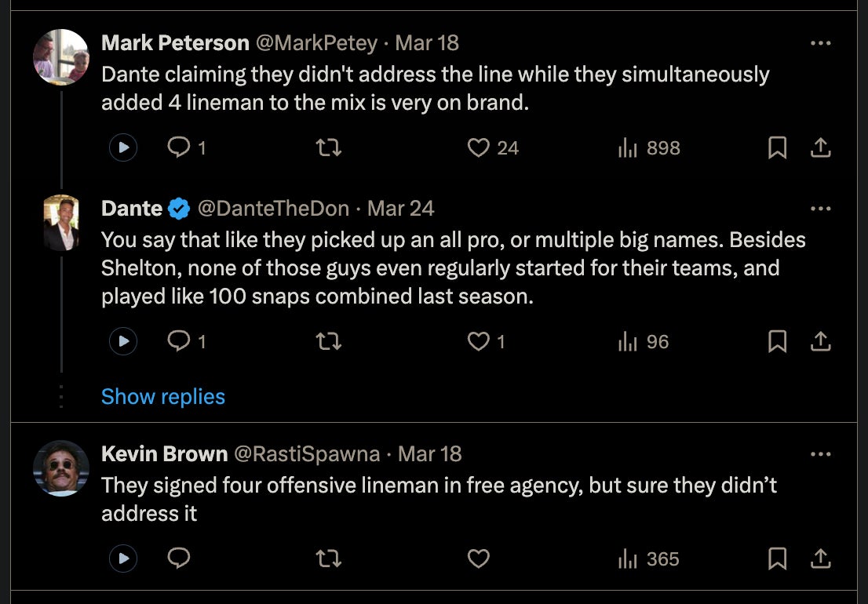Expand thread with Show replies

(163, 397)
